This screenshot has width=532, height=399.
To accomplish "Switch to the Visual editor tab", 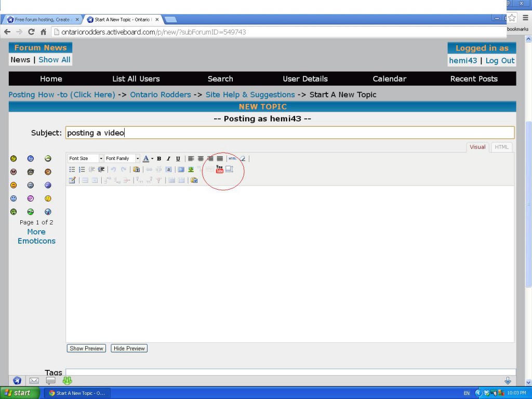I will 477,147.
